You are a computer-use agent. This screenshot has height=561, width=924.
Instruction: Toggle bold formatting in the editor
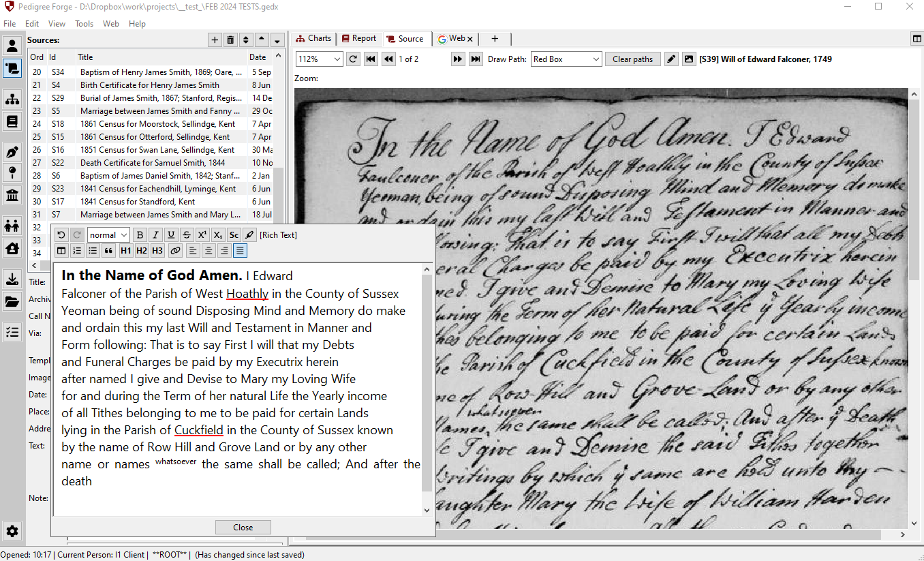(140, 235)
